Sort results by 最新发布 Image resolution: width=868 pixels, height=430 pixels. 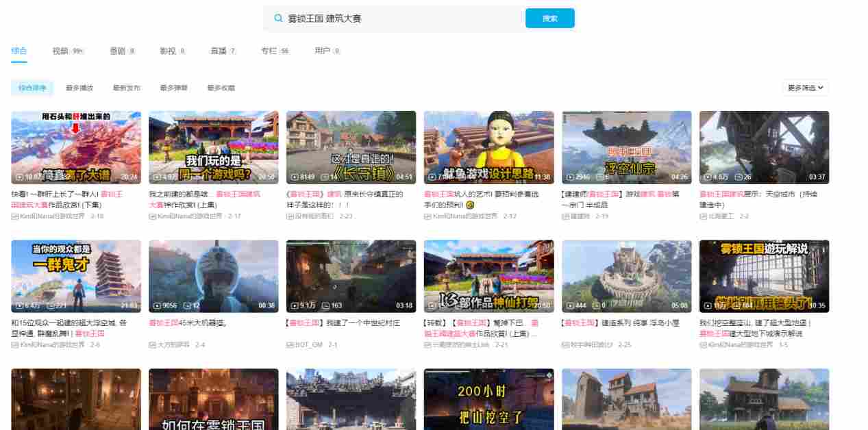129,88
